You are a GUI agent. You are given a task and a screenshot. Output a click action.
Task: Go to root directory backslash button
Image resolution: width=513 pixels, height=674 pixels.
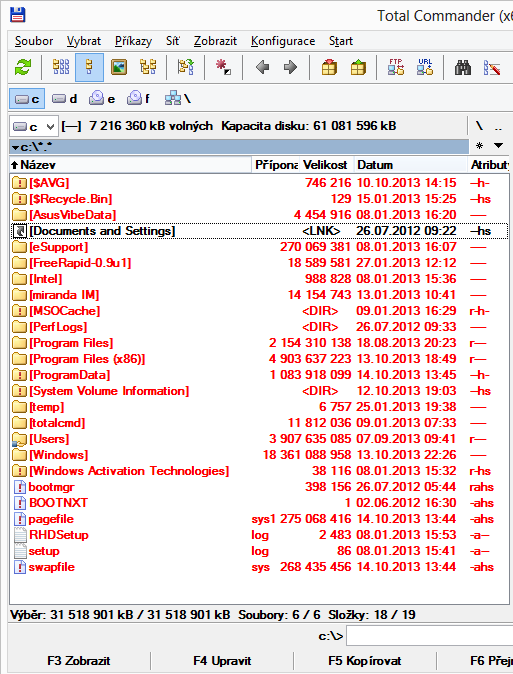479,126
